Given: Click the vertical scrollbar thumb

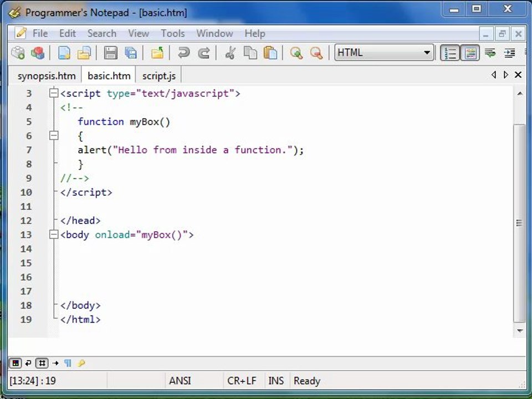Looking at the screenshot, I should [x=519, y=223].
